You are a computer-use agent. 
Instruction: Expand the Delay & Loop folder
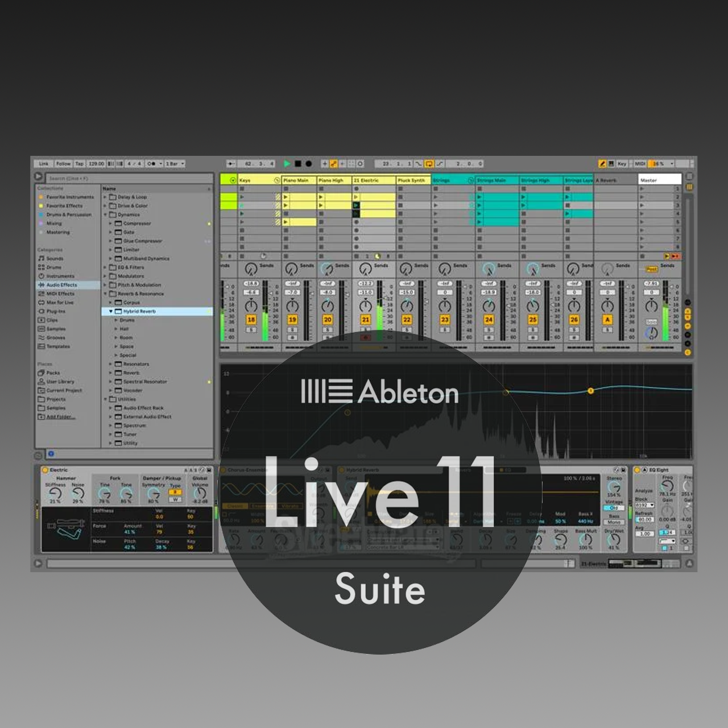pyautogui.click(x=105, y=197)
